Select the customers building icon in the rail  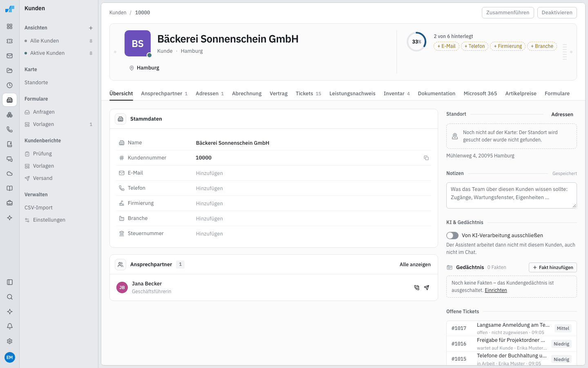9,100
